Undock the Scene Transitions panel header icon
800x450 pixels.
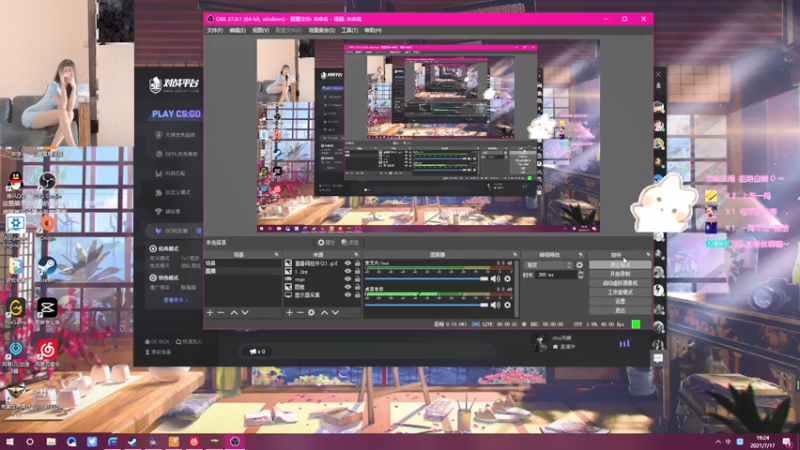pos(581,254)
